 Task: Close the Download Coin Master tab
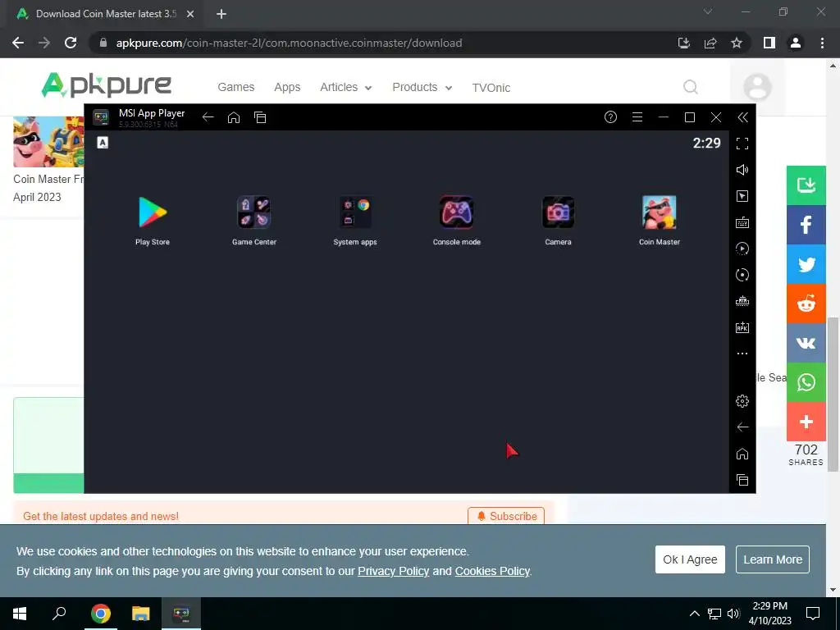tap(190, 14)
